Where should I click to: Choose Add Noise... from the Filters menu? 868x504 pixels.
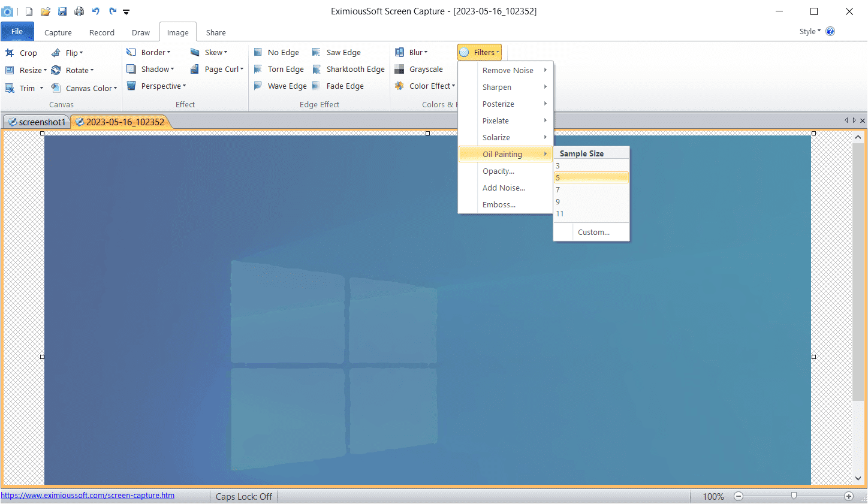point(505,188)
